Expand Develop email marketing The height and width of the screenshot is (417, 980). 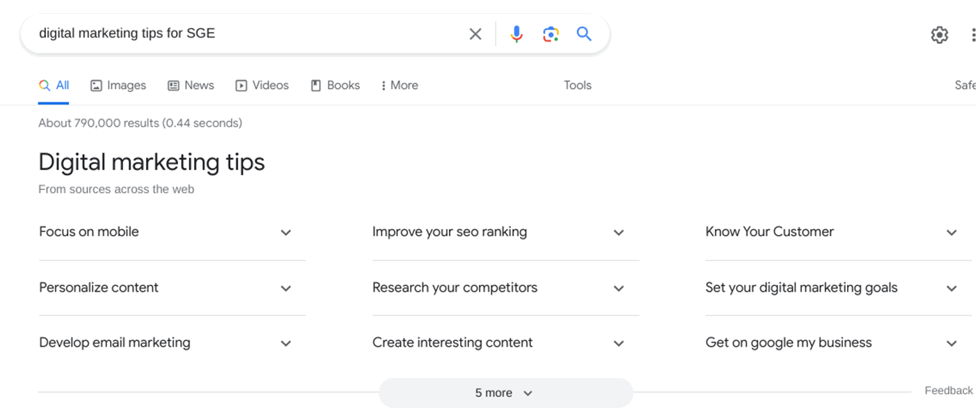coord(286,343)
